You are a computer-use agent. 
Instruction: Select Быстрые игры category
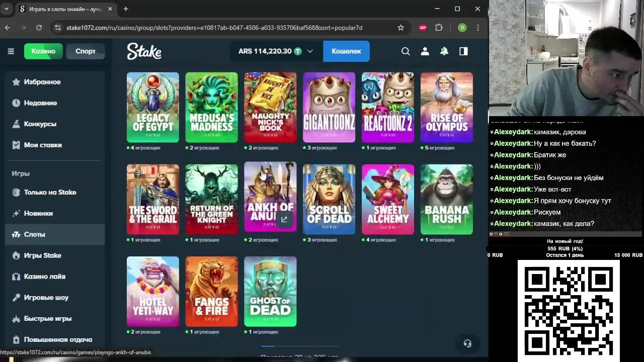(55, 319)
